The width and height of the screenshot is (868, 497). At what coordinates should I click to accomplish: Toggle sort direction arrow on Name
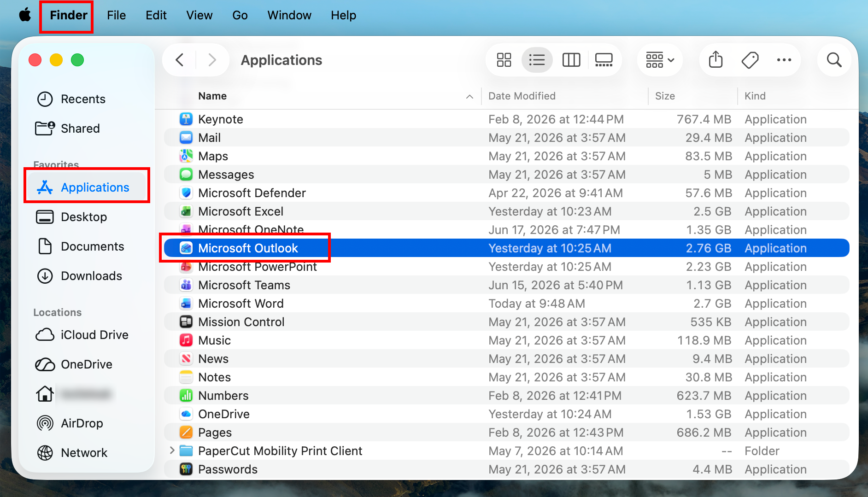469,96
